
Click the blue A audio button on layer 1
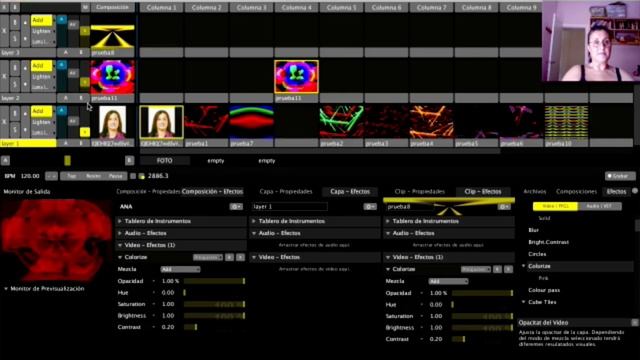pyautogui.click(x=62, y=111)
